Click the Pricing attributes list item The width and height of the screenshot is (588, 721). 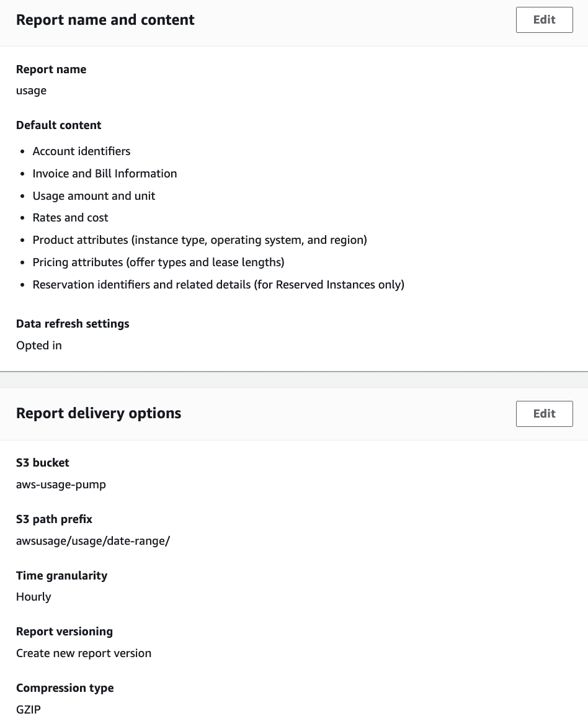click(x=159, y=262)
